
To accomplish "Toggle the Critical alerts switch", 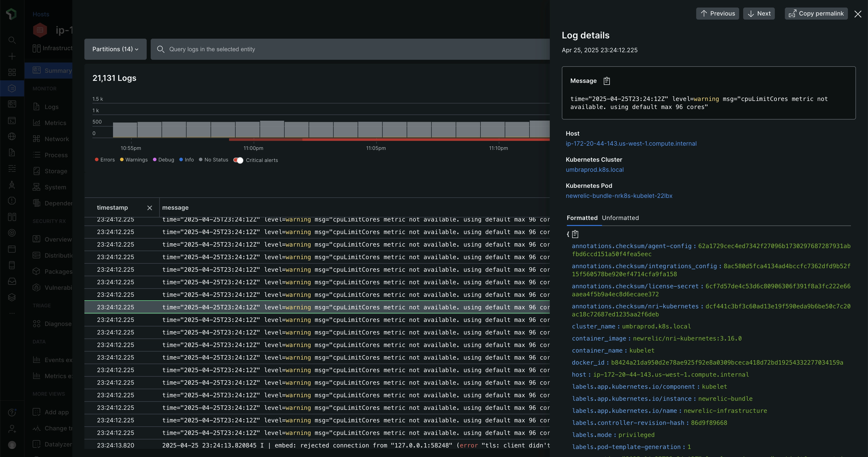I will click(x=238, y=160).
